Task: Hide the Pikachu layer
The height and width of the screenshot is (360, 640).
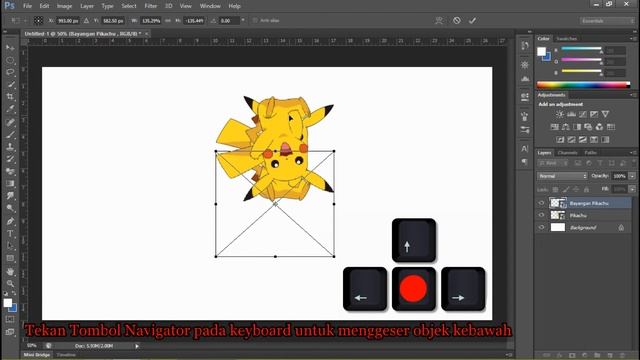Action: 542,215
